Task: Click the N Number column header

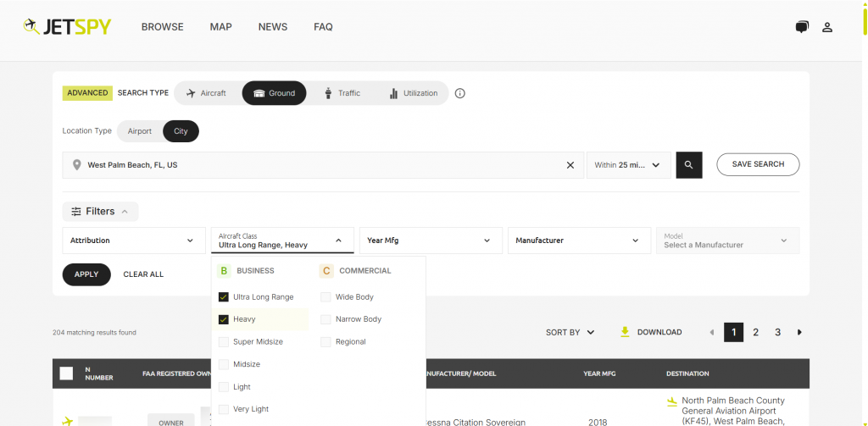Action: pos(99,373)
